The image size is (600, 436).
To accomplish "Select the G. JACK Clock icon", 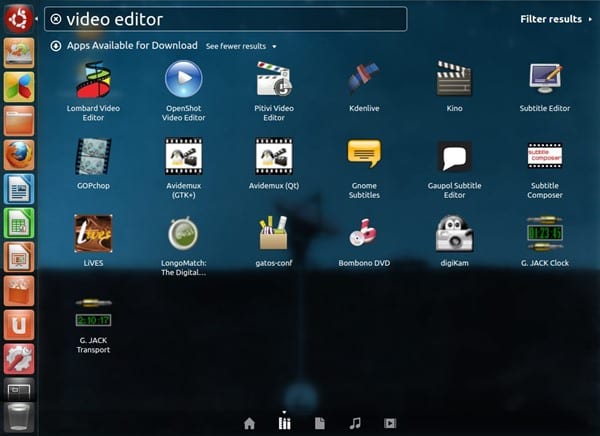I will pos(545,233).
